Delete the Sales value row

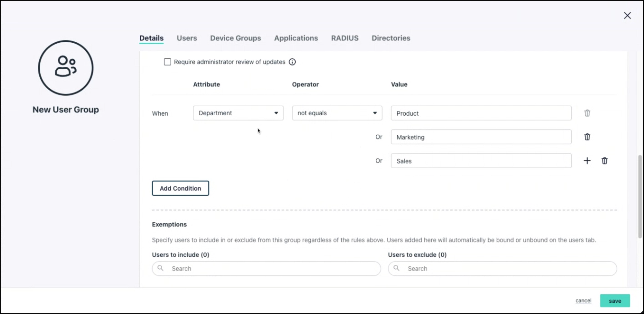click(x=604, y=161)
